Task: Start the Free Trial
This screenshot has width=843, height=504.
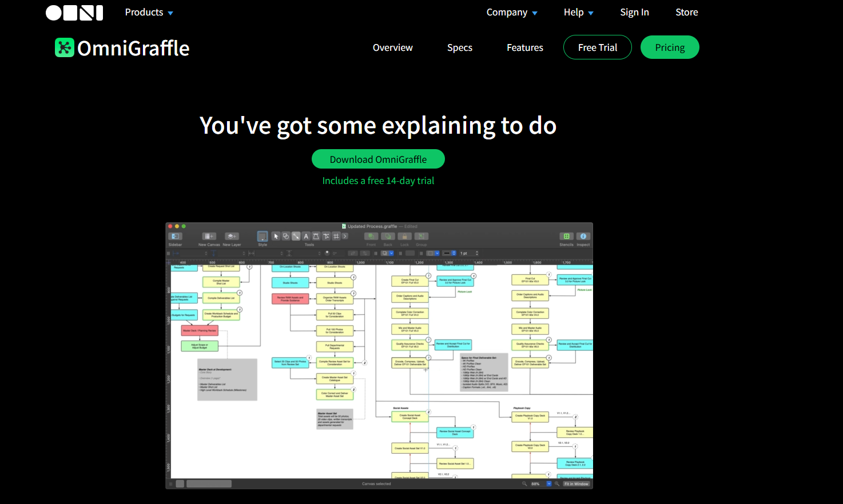Action: [x=598, y=47]
